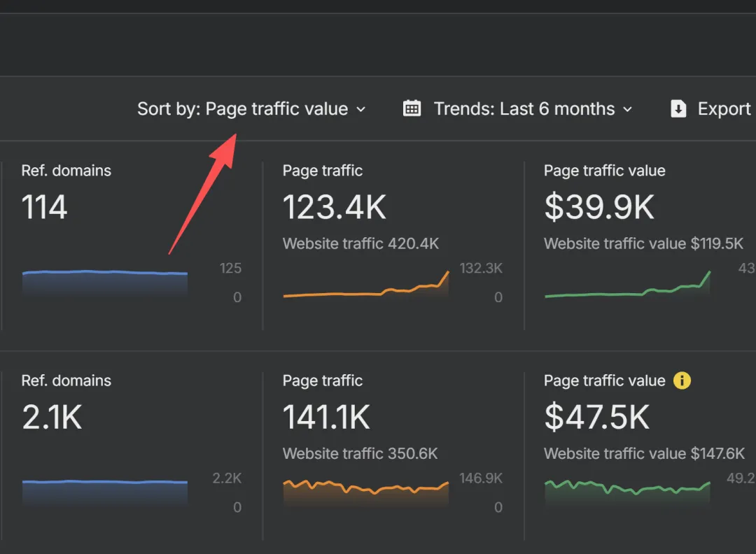Viewport: 756px width, 554px height.
Task: Click the $39.9K Page traffic value
Action: click(599, 207)
